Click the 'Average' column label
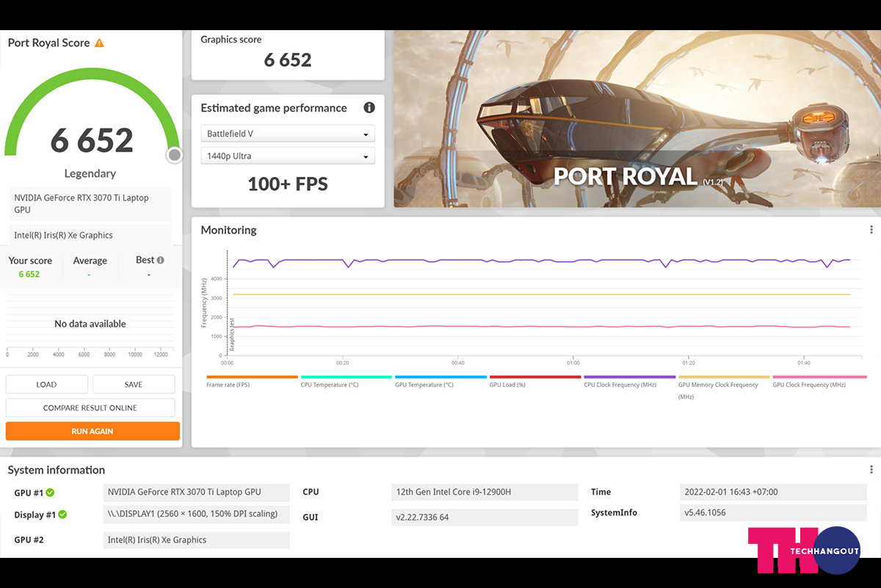 coord(90,261)
